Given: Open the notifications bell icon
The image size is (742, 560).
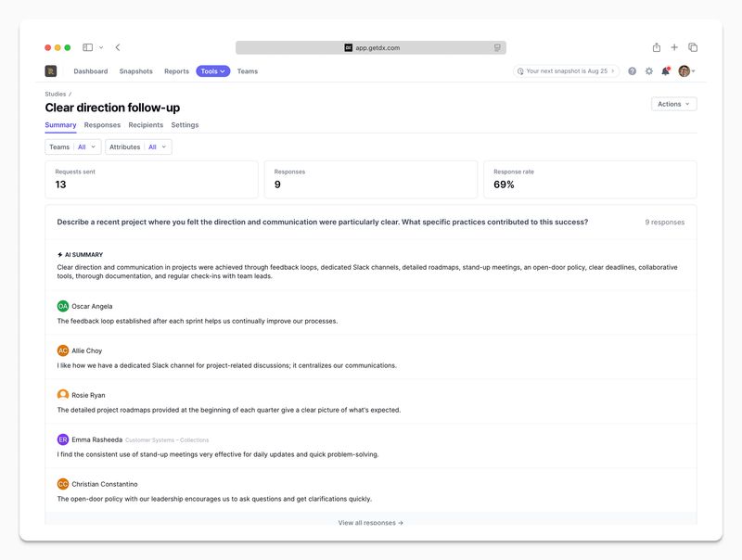Looking at the screenshot, I should (x=665, y=71).
